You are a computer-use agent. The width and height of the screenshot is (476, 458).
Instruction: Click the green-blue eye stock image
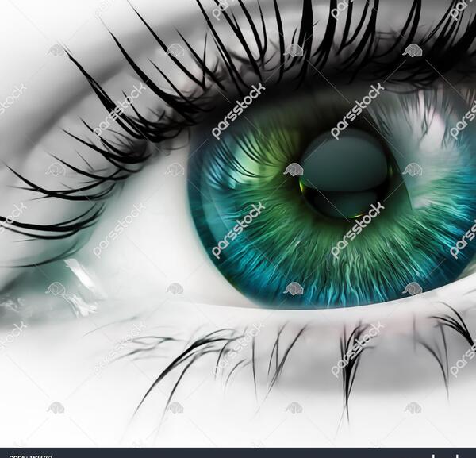coord(238,224)
